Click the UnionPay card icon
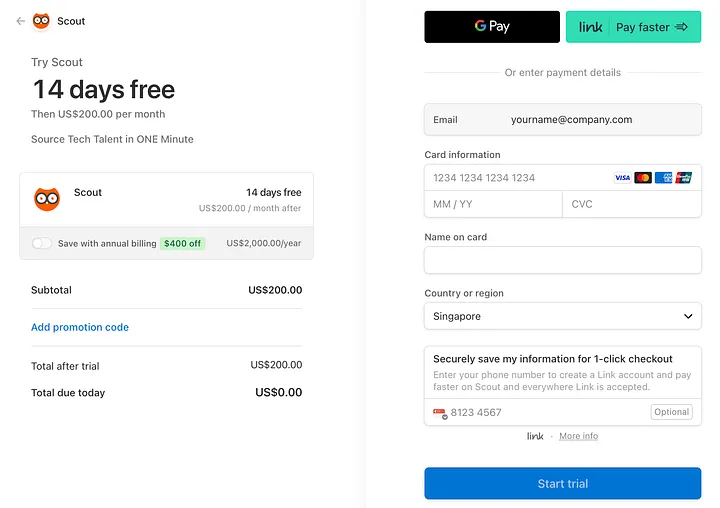 [x=684, y=178]
